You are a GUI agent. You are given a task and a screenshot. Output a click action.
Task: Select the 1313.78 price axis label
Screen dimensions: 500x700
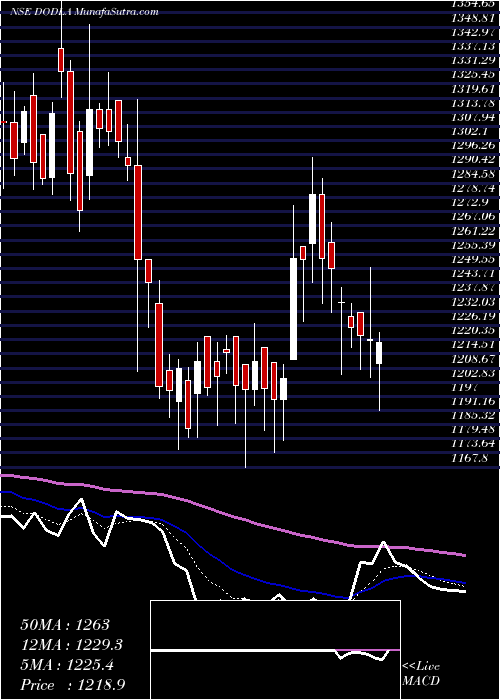tap(474, 104)
